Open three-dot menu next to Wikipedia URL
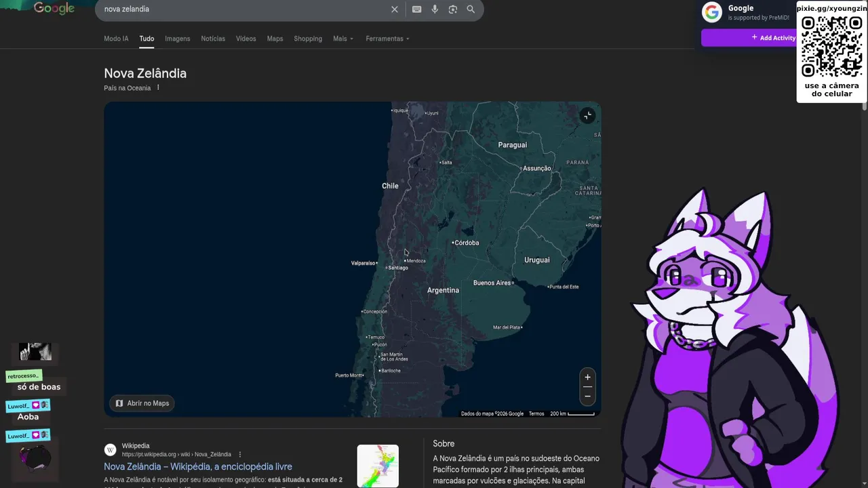The image size is (868, 488). [240, 454]
